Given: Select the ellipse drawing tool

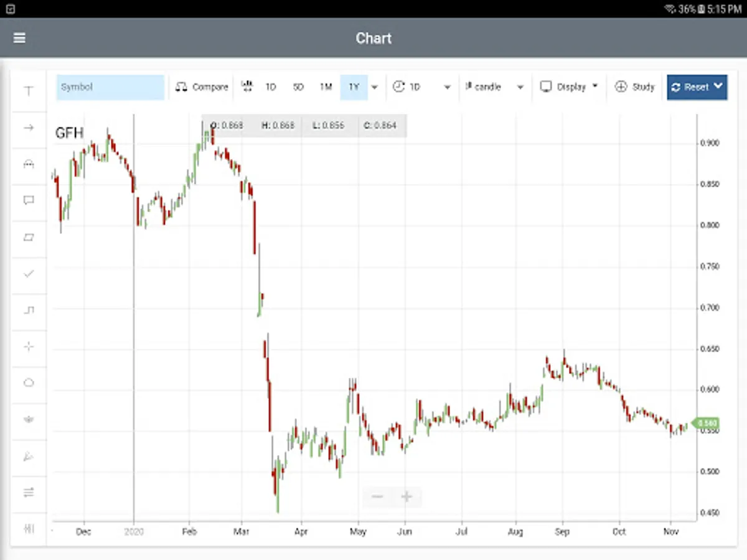Looking at the screenshot, I should pos(28,382).
